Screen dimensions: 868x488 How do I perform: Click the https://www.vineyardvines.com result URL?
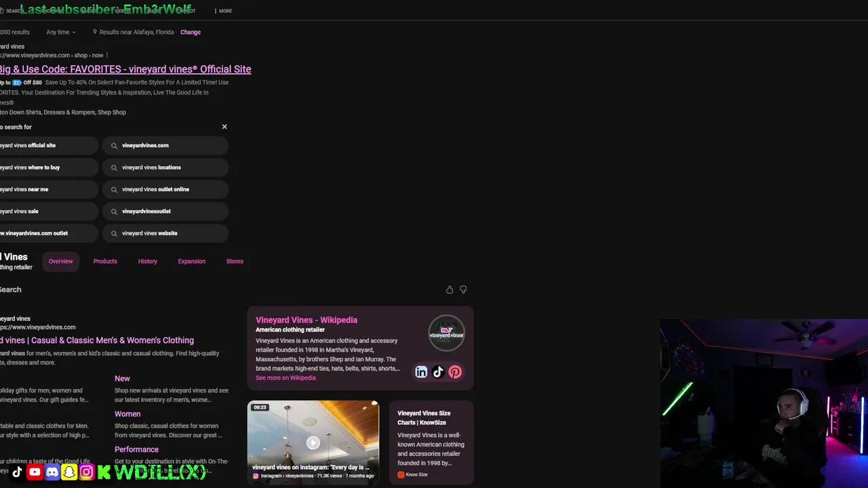coord(38,327)
